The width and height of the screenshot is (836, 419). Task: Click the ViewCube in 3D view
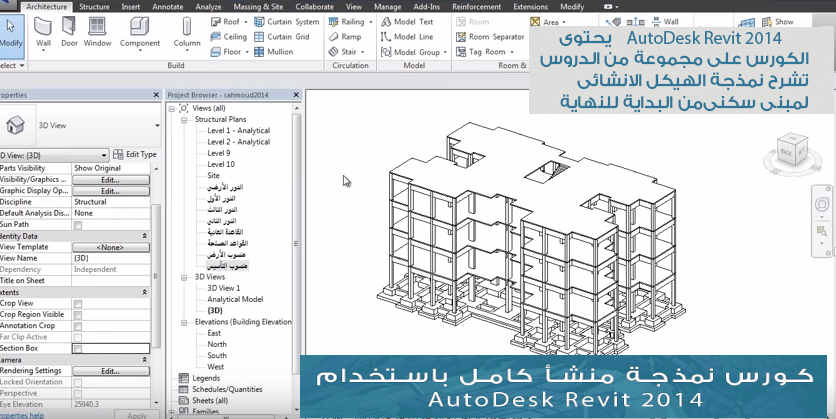[792, 151]
